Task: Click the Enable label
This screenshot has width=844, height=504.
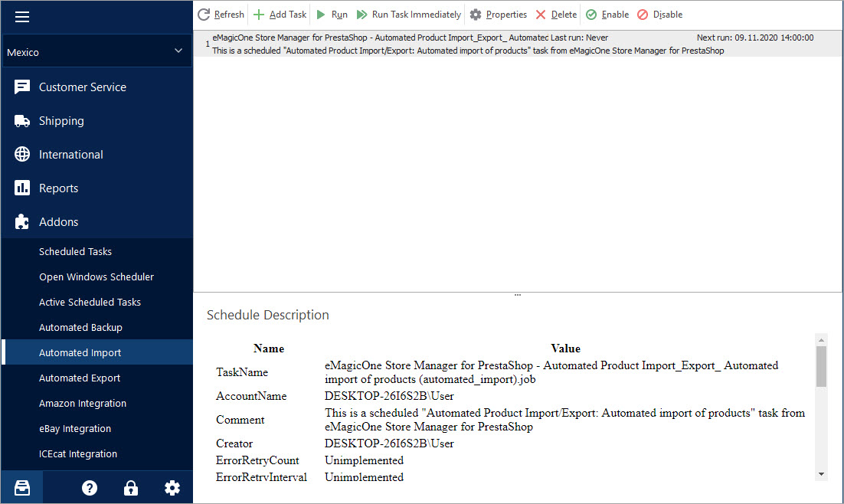Action: [615, 15]
